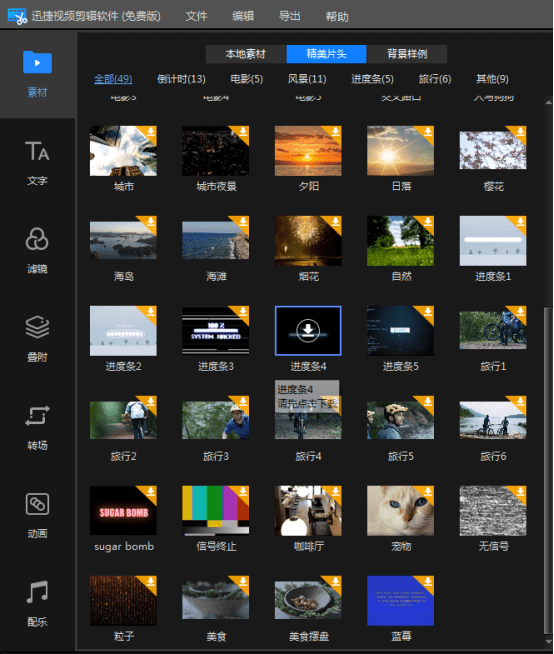The image size is (554, 654).
Task: Select the 蓝幕 blue screen thumbnail
Action: point(400,601)
